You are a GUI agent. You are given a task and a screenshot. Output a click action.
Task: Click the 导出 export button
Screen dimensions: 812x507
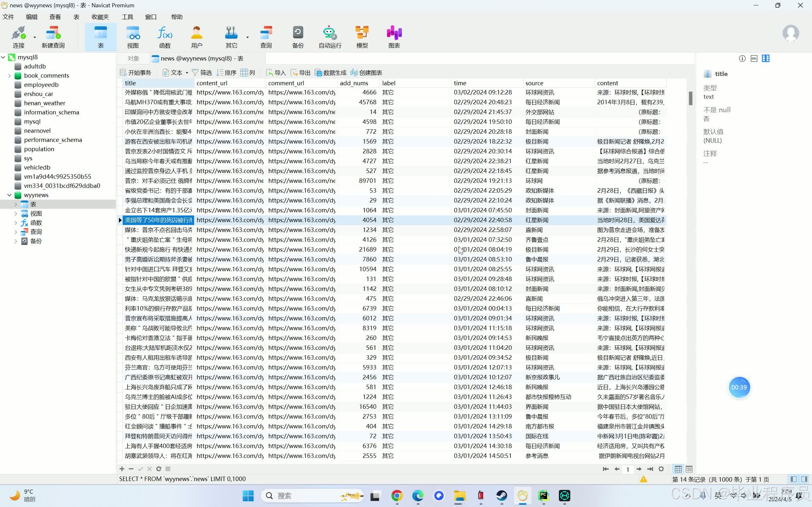click(x=300, y=73)
